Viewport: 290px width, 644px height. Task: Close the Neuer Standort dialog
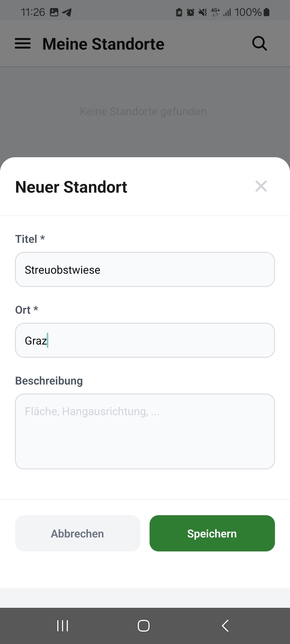pyautogui.click(x=261, y=186)
